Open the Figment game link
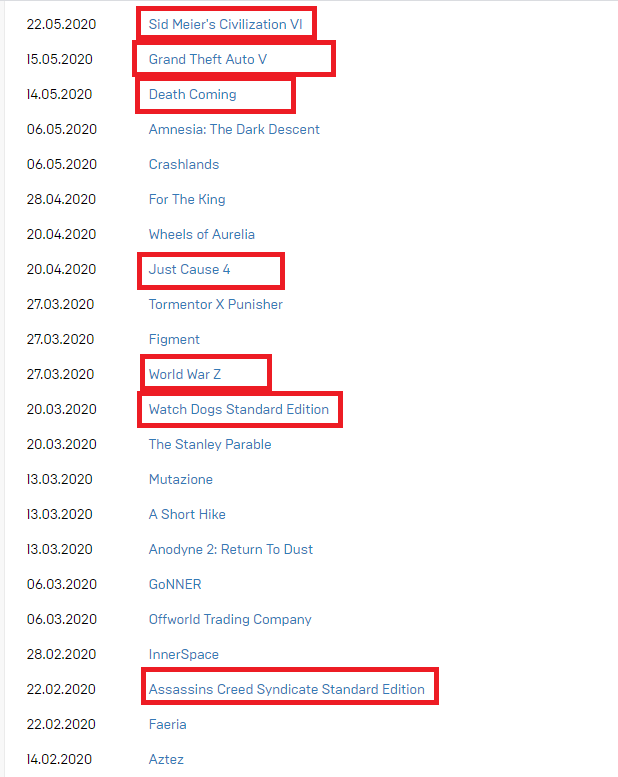This screenshot has height=777, width=618. (174, 339)
